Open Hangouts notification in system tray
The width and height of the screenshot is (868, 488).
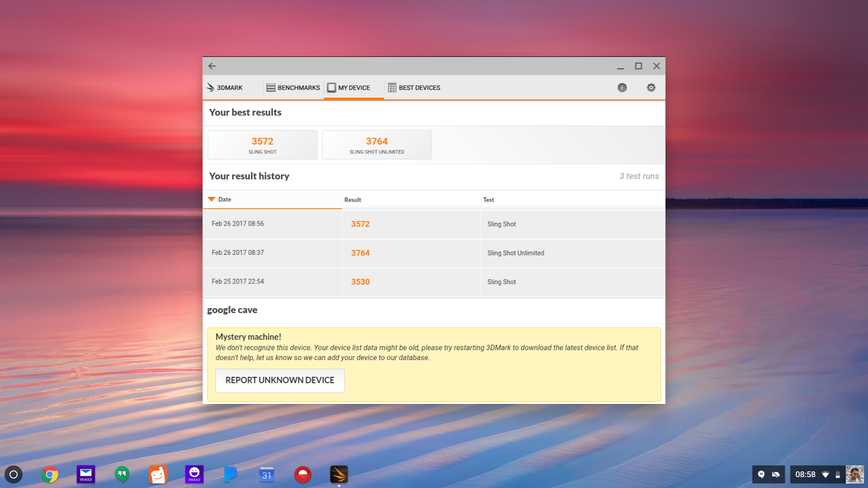tap(761, 474)
